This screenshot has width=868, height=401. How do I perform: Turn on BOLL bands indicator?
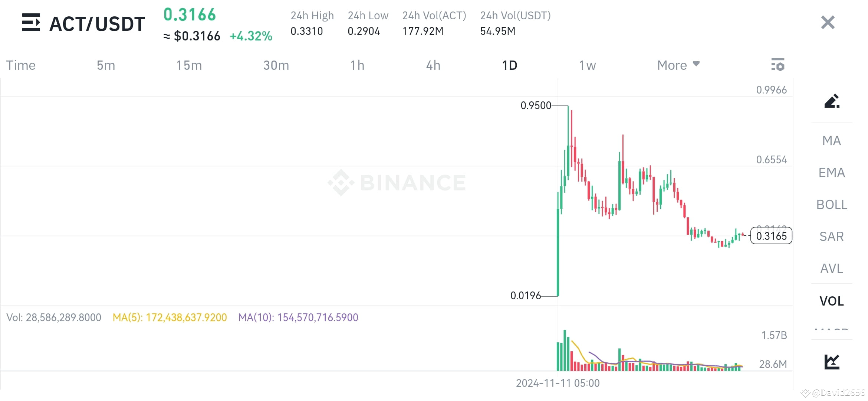point(832,205)
